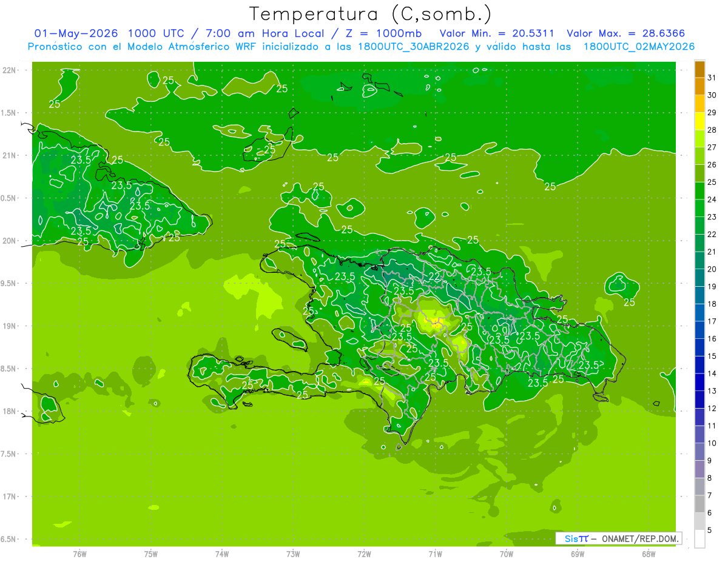Select the teal legend swatch between 19 and 20
Viewport: 728px width, 562px height.
(x=699, y=278)
